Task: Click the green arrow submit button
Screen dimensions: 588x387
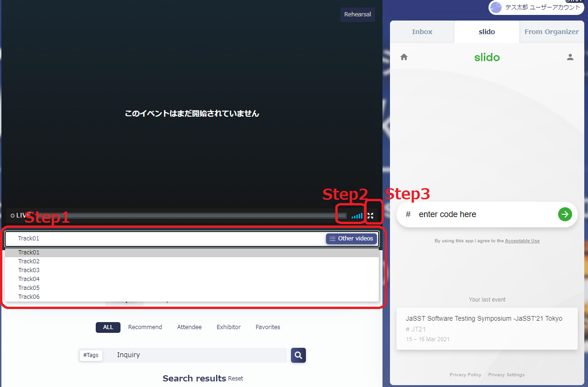Action: tap(565, 214)
